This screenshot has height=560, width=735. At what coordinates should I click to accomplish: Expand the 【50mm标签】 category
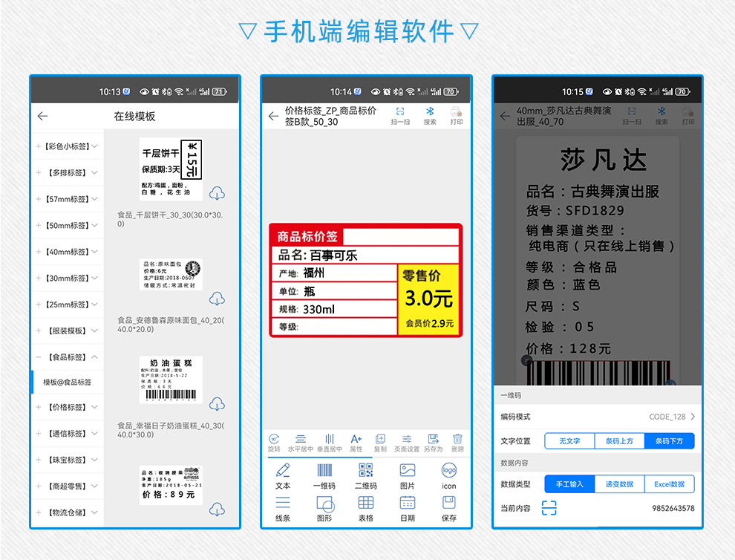[68, 225]
